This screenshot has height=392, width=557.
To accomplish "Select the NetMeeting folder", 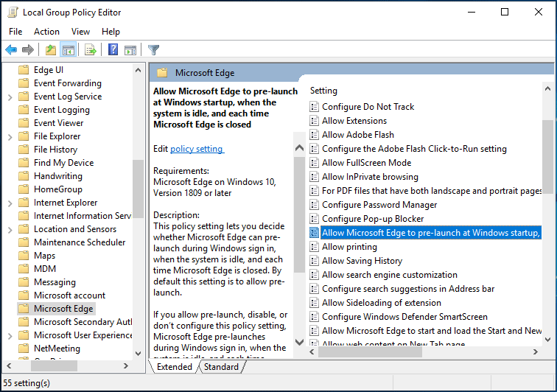I will pos(57,349).
